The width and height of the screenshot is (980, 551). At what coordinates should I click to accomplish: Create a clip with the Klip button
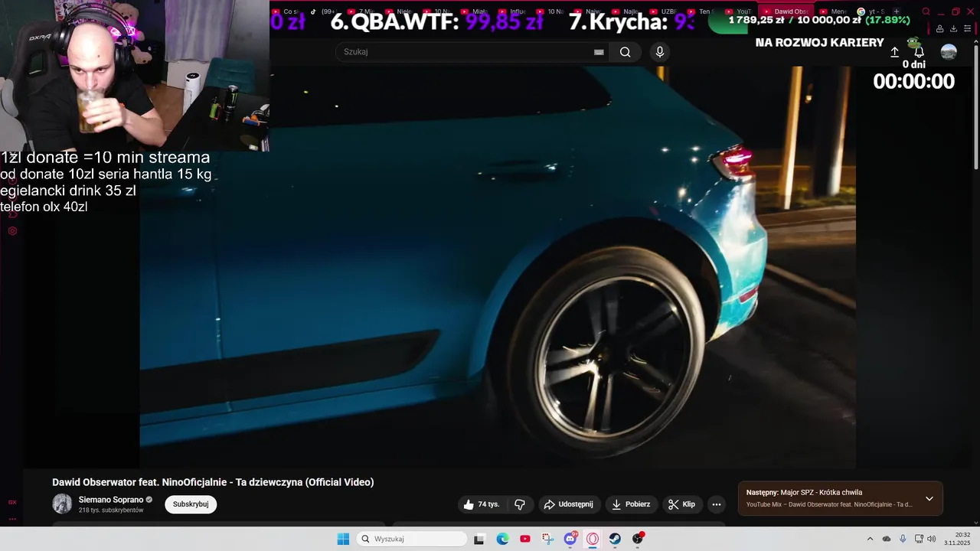pyautogui.click(x=681, y=504)
